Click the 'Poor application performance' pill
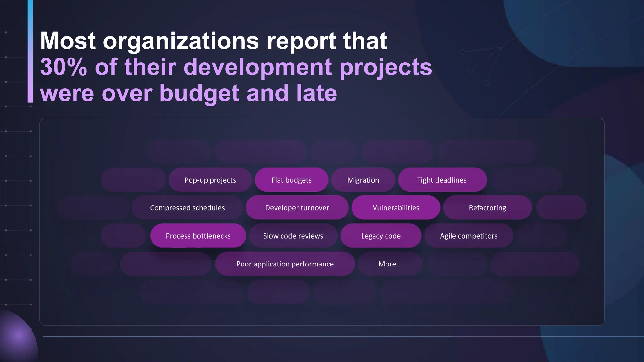644x362 pixels. tap(285, 264)
